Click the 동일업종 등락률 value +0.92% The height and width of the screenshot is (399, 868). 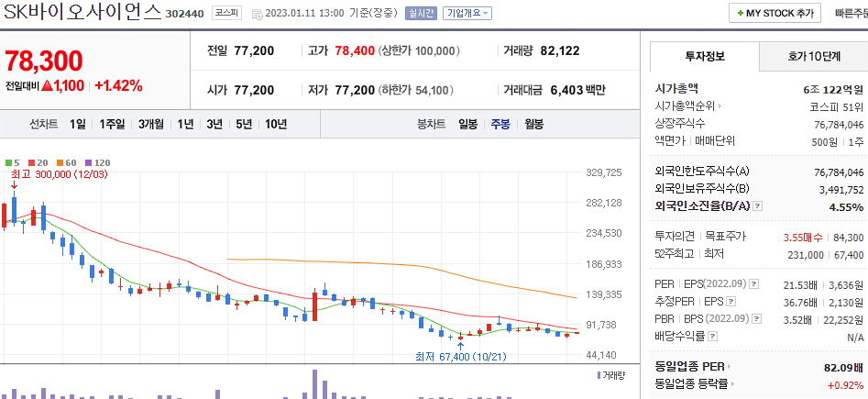tap(845, 384)
